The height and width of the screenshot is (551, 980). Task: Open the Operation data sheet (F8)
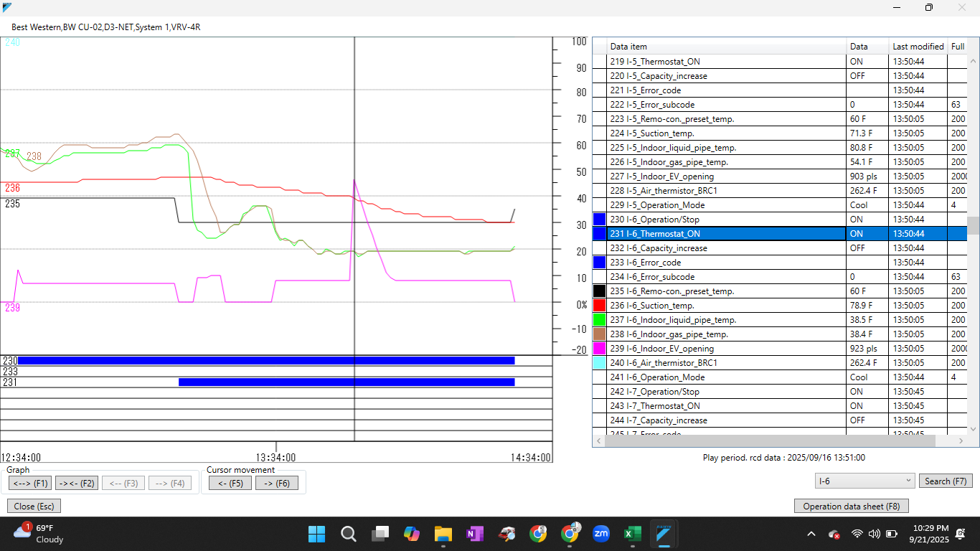point(851,506)
